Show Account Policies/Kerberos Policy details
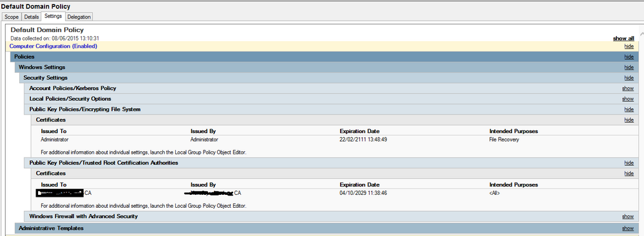The image size is (644, 236). [627, 88]
